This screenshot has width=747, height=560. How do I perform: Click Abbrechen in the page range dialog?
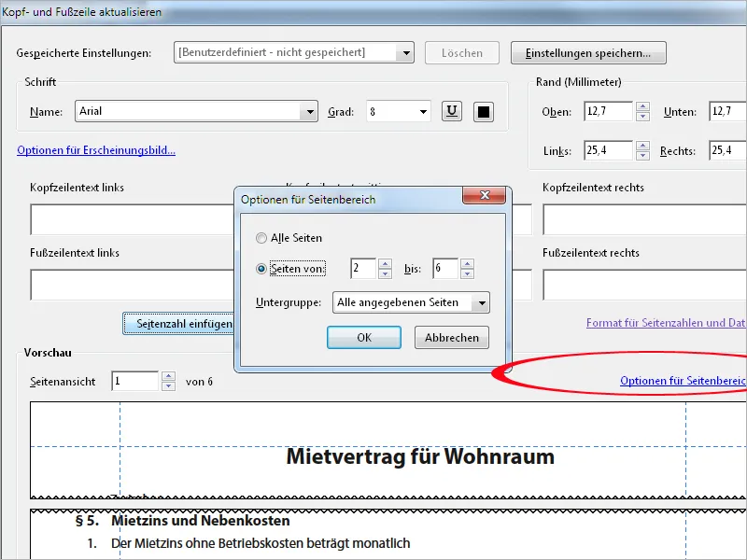click(x=452, y=338)
